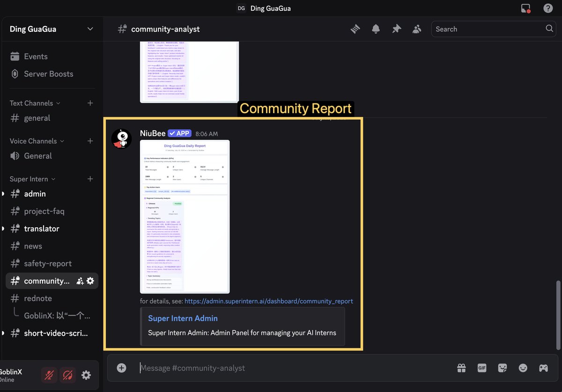Join the General voice channel
This screenshot has width=562, height=392.
52,156
